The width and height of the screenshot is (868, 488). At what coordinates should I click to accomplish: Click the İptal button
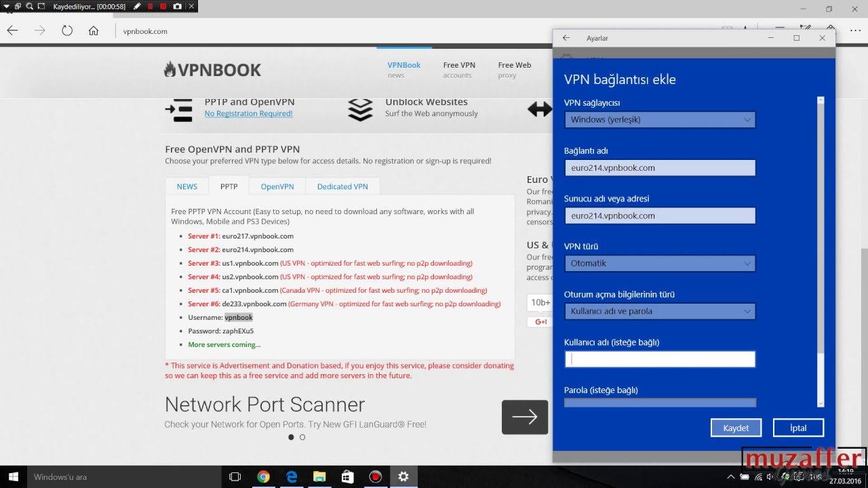798,428
